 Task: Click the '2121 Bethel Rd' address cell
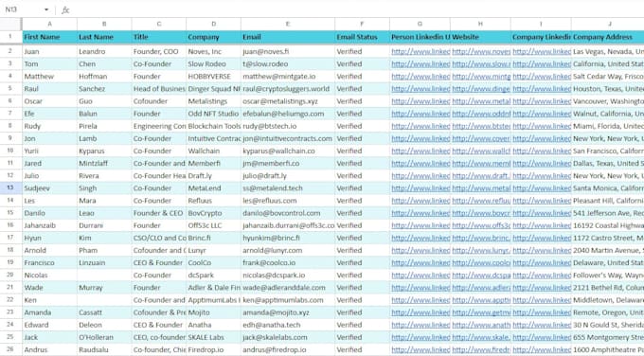[607, 288]
